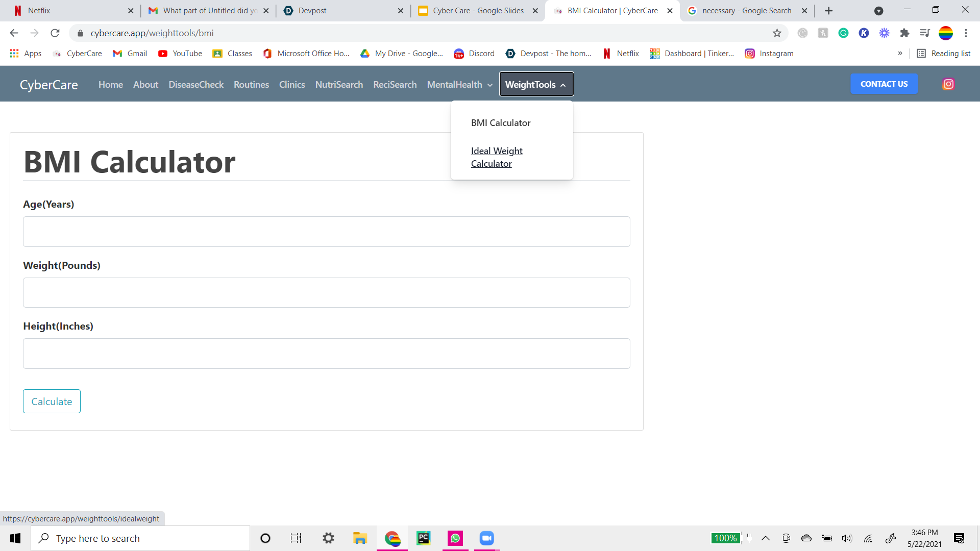The height and width of the screenshot is (551, 980).
Task: Collapse the WeightTools dropdown
Action: click(536, 85)
